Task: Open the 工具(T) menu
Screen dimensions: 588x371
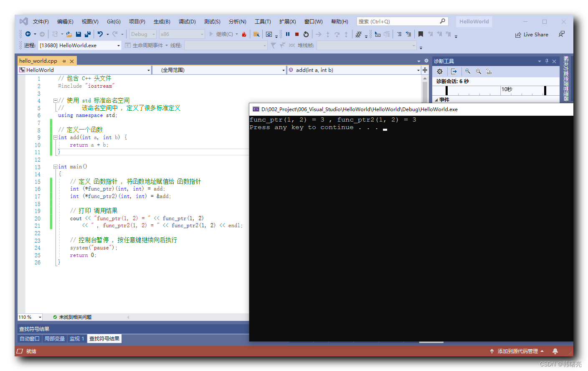Action: coord(263,21)
